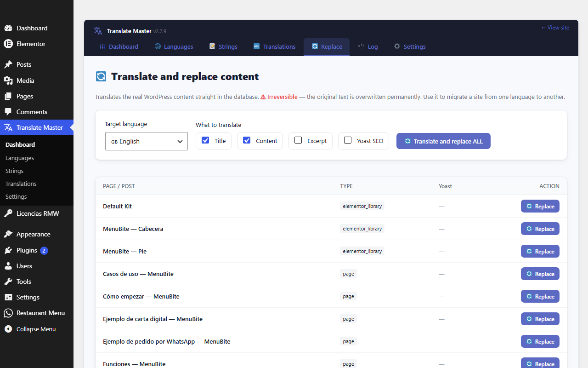Viewport: 588px width, 368px height.
Task: Open Settings submenu under Translate Master
Action: [x=16, y=196]
